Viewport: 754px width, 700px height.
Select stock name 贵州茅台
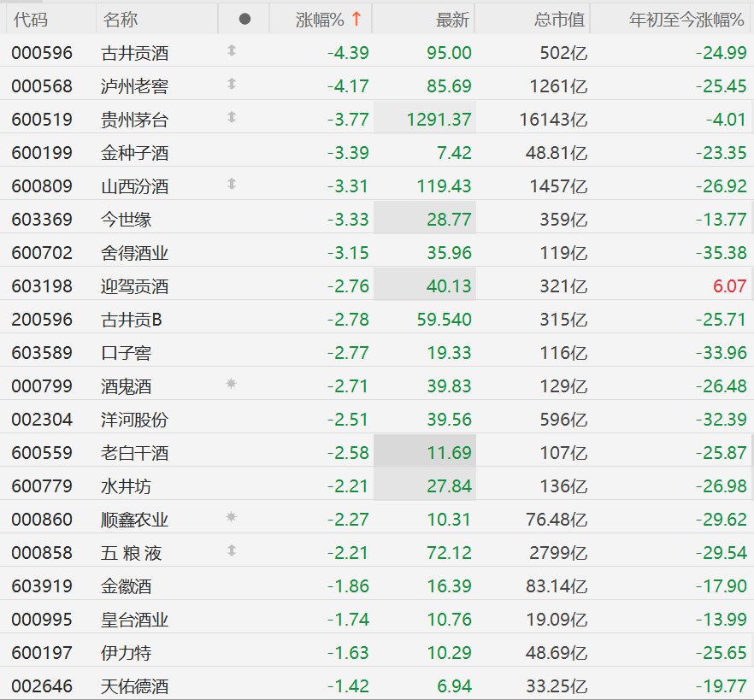point(135,120)
